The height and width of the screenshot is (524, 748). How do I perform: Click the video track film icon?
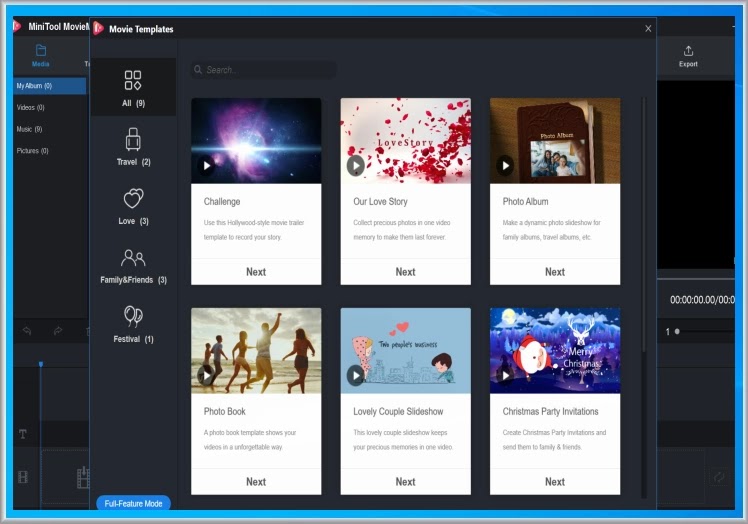click(x=22, y=476)
